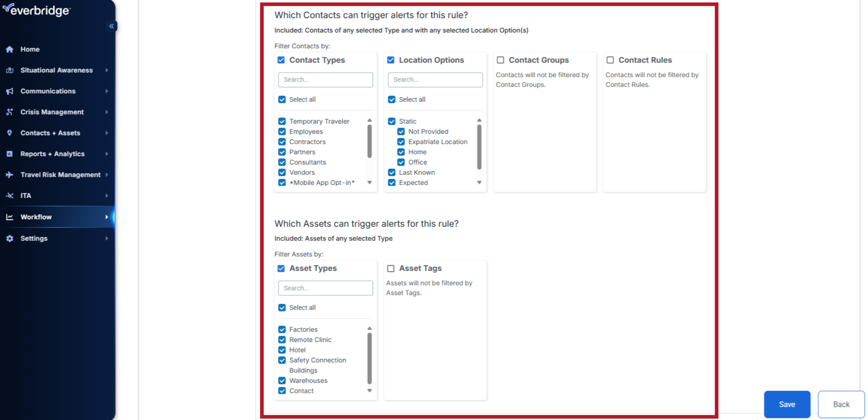Click the Travel Risk Management airplane icon
The width and height of the screenshot is (868, 420).
10,175
